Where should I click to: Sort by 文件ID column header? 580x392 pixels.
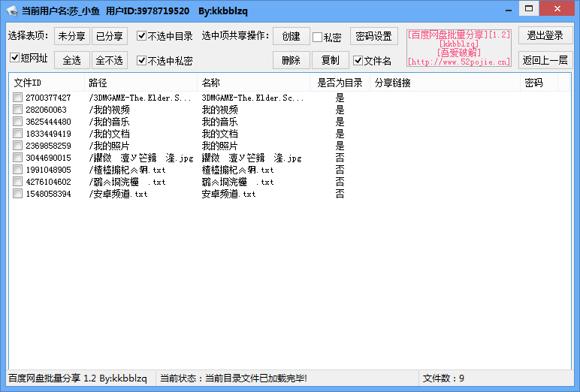click(x=47, y=83)
